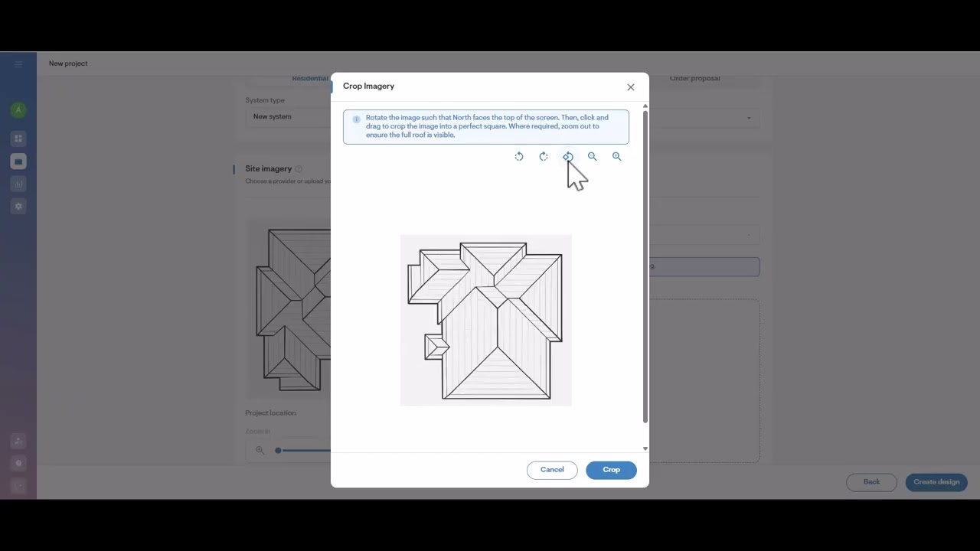Open the System type New system dropdown
Image resolution: width=980 pixels, height=551 pixels.
[288, 116]
